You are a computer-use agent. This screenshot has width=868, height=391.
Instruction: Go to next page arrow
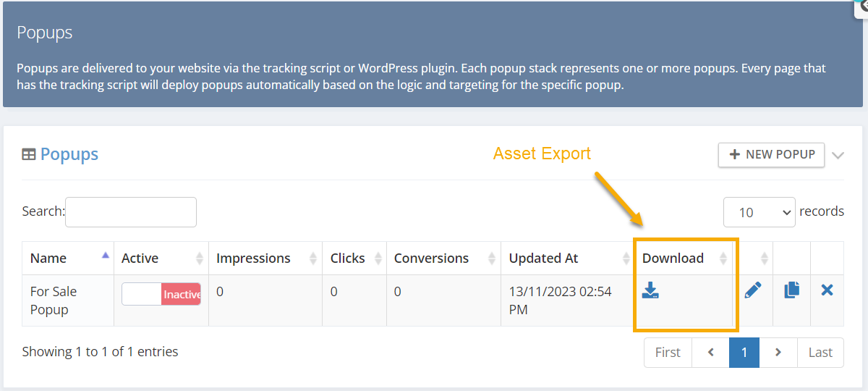coord(778,353)
